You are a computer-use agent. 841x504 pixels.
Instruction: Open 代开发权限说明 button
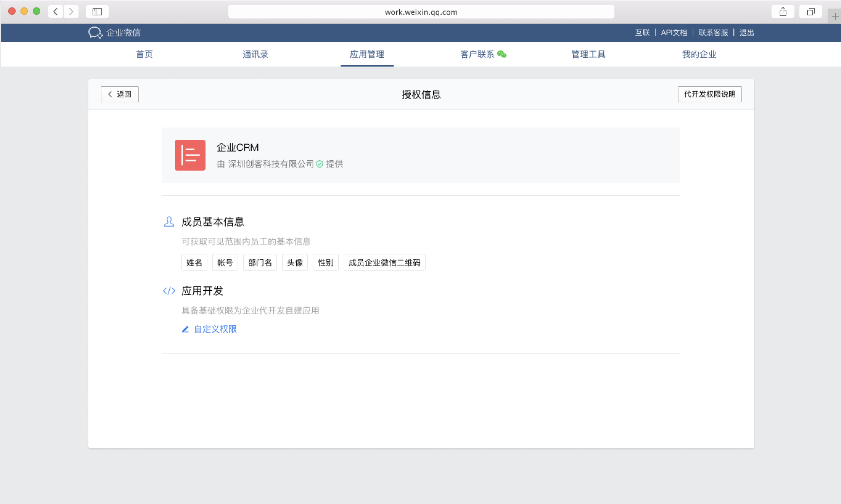click(x=710, y=94)
